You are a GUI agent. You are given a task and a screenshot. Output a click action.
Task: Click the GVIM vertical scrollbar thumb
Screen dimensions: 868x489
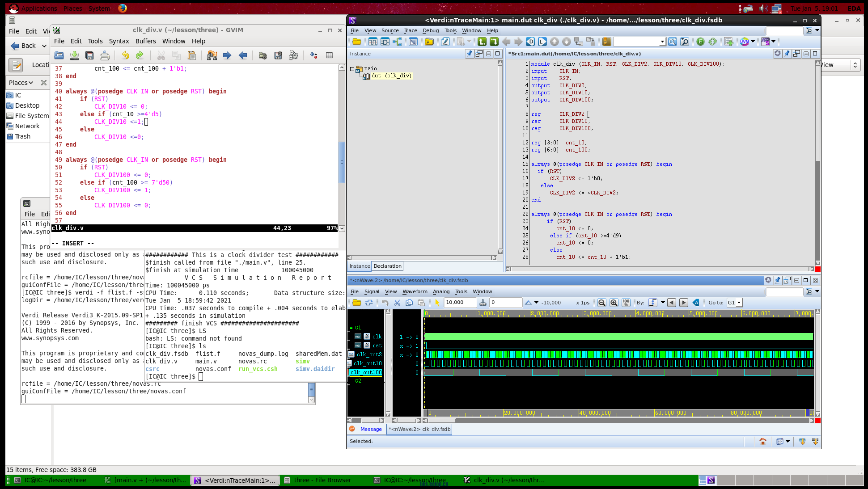point(342,162)
